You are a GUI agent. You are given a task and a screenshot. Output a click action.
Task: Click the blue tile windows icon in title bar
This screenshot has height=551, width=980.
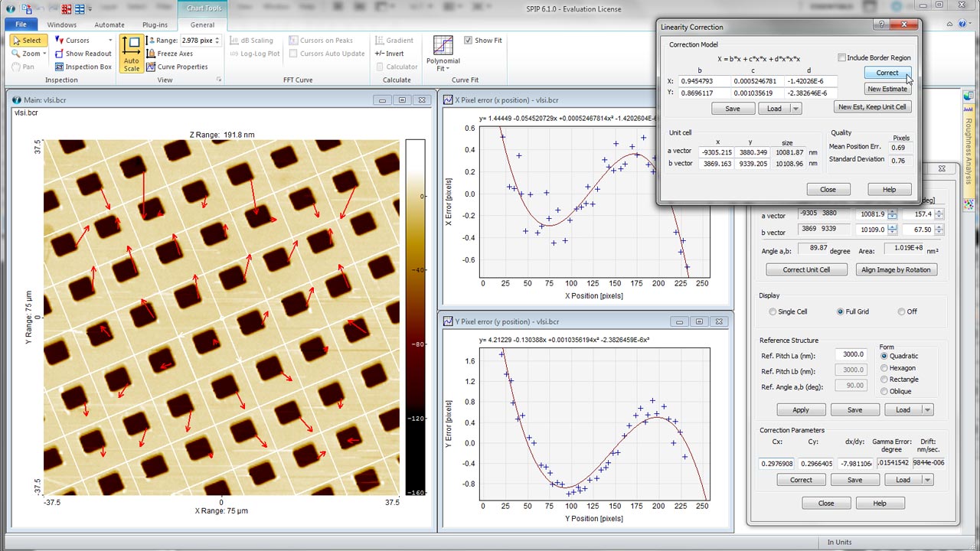coord(81,9)
